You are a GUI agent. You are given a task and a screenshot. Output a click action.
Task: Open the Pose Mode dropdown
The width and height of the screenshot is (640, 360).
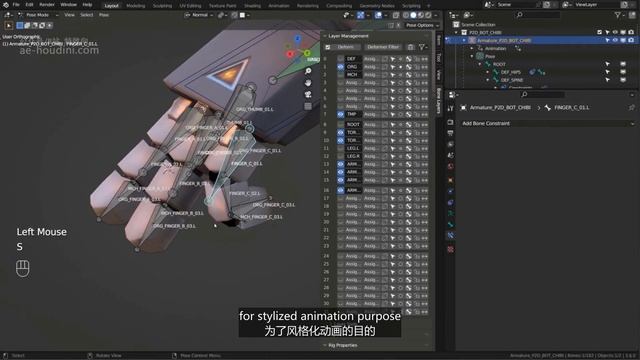38,15
